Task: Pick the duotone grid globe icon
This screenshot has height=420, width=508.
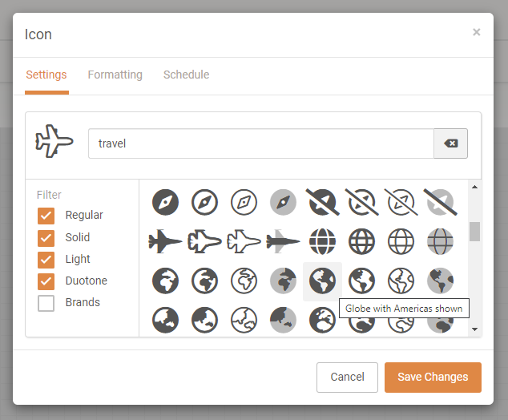Action: 440,241
